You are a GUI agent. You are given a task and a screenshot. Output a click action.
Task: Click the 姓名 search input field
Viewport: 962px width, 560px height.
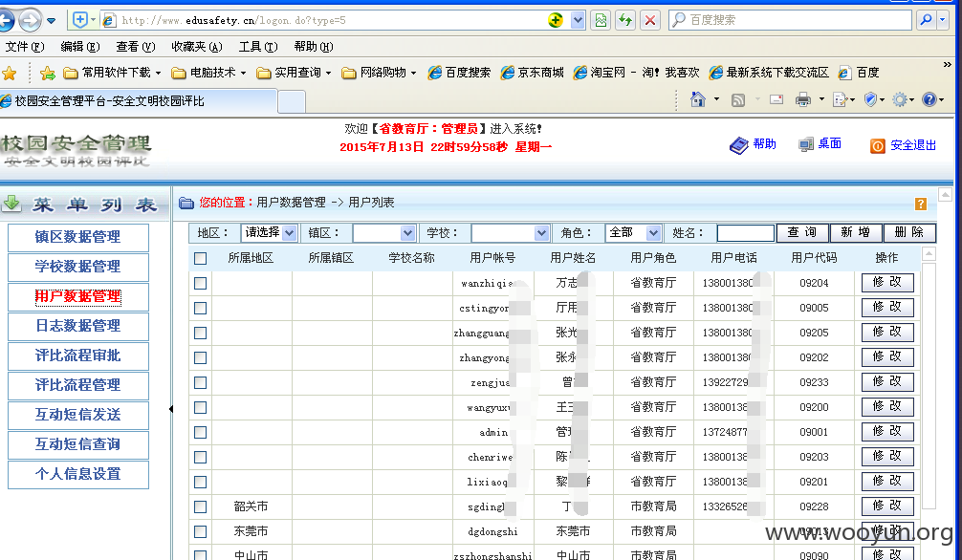tap(746, 233)
